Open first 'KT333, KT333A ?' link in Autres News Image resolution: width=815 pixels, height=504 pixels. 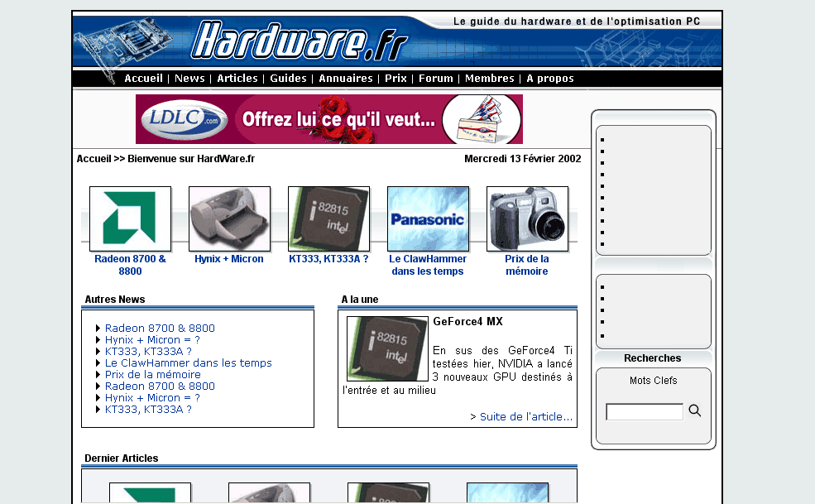pos(148,351)
